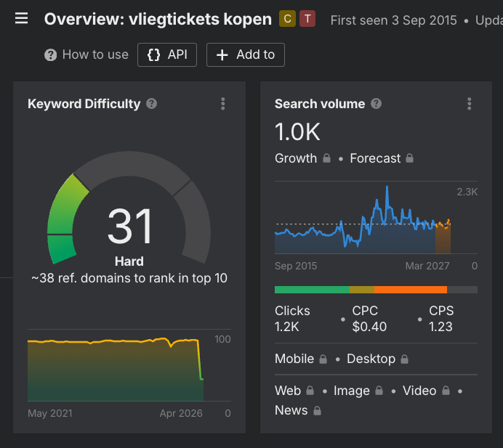Click the locked Mobile filter
The height and width of the screenshot is (448, 503).
(x=301, y=359)
